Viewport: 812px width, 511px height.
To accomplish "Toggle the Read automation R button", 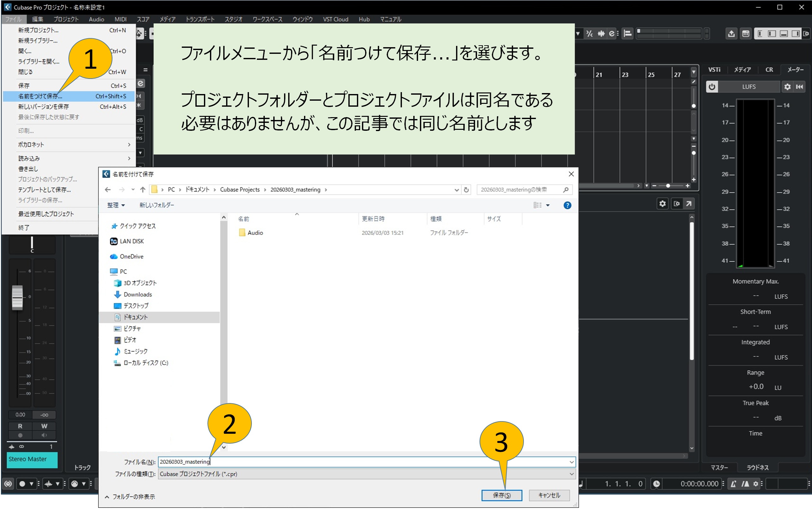I will [x=20, y=426].
